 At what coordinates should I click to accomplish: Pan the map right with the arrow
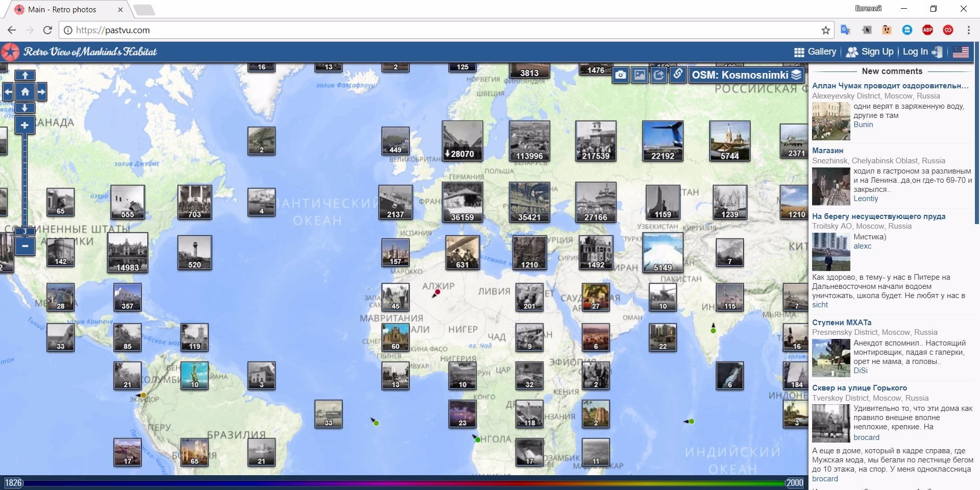pos(41,92)
